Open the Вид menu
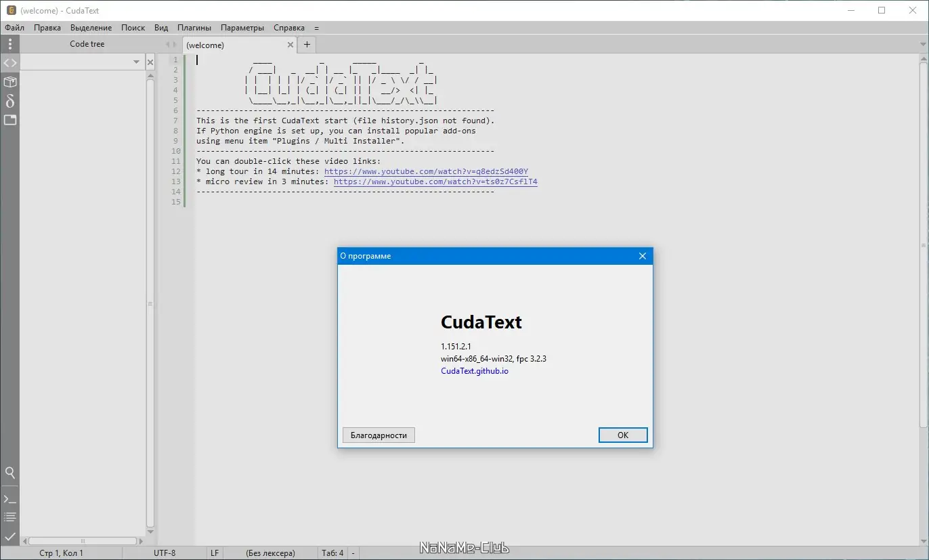The height and width of the screenshot is (560, 929). tap(161, 28)
